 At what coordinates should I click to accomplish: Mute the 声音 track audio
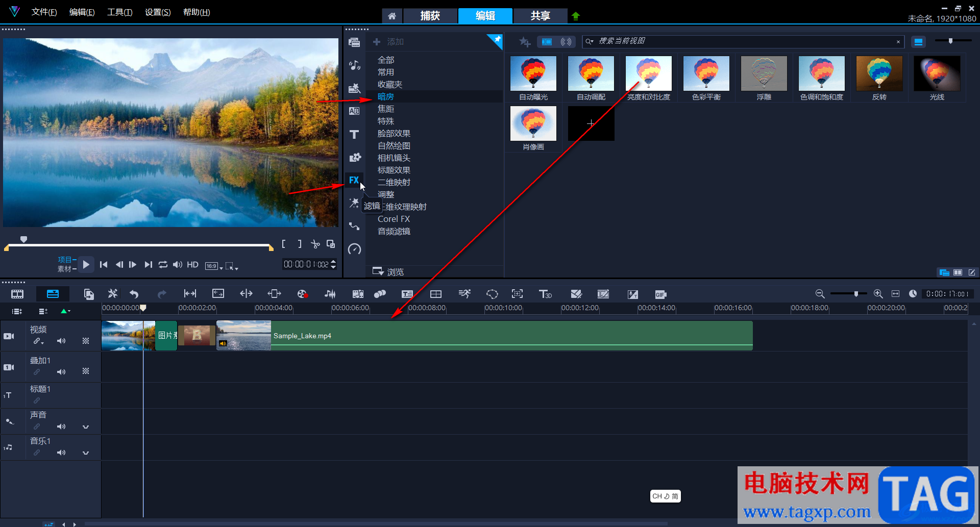[61, 426]
